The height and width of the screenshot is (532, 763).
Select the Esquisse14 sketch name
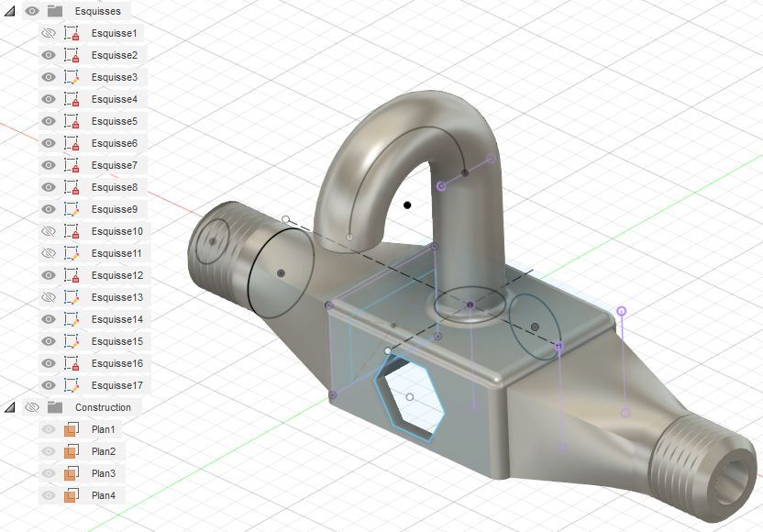(117, 319)
